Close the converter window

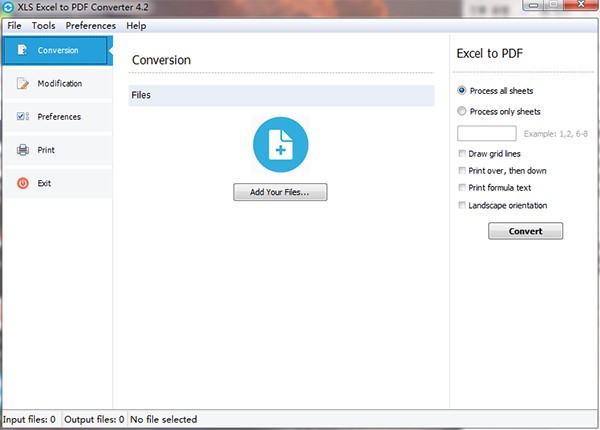point(581,5)
